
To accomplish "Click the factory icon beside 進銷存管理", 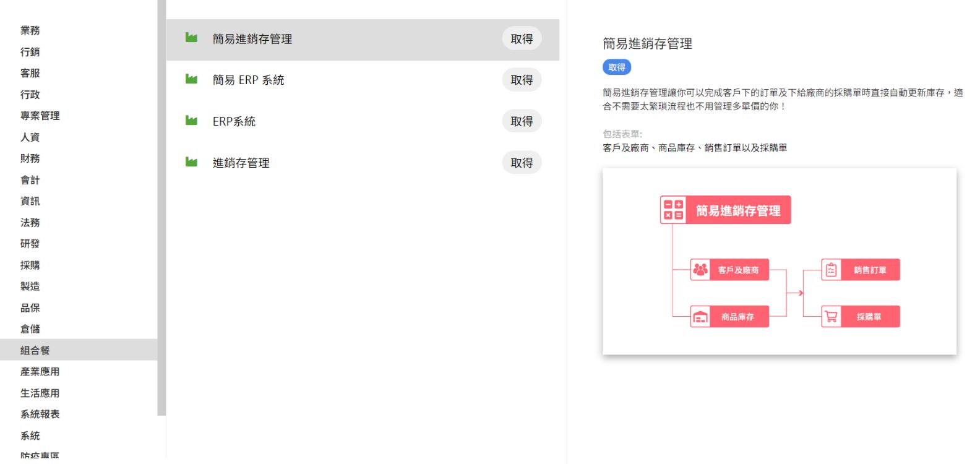I will coord(191,162).
